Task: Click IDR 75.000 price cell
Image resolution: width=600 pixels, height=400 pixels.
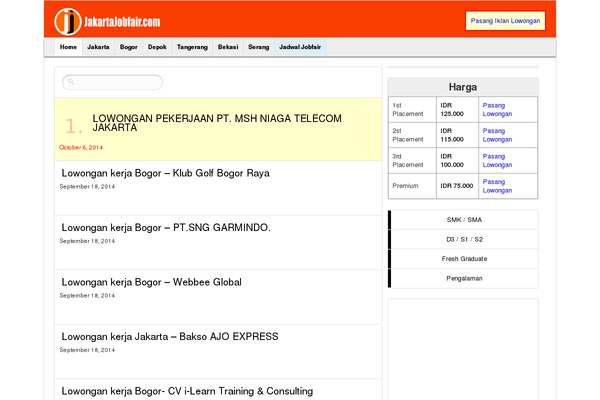Action: pos(457,186)
